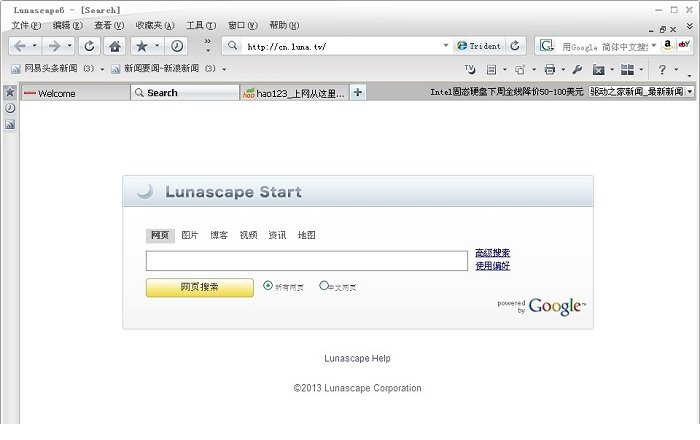700x440 pixels.
Task: Select the 图片 search category
Action: pyautogui.click(x=190, y=235)
